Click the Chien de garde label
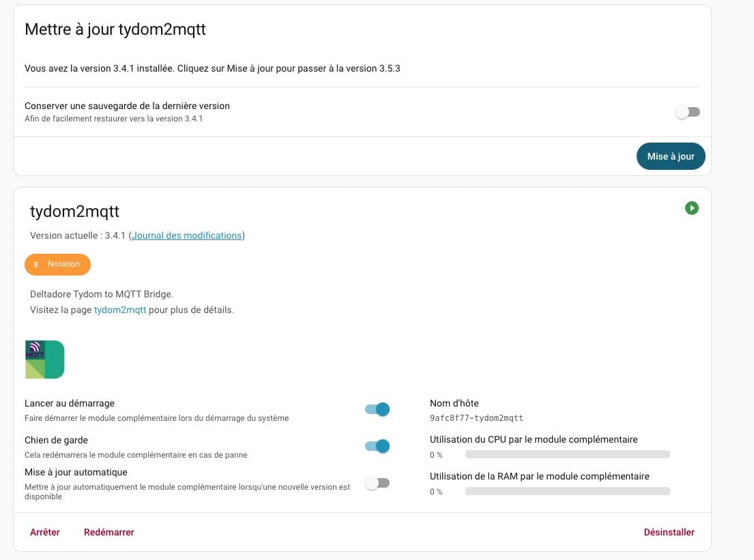 56,440
